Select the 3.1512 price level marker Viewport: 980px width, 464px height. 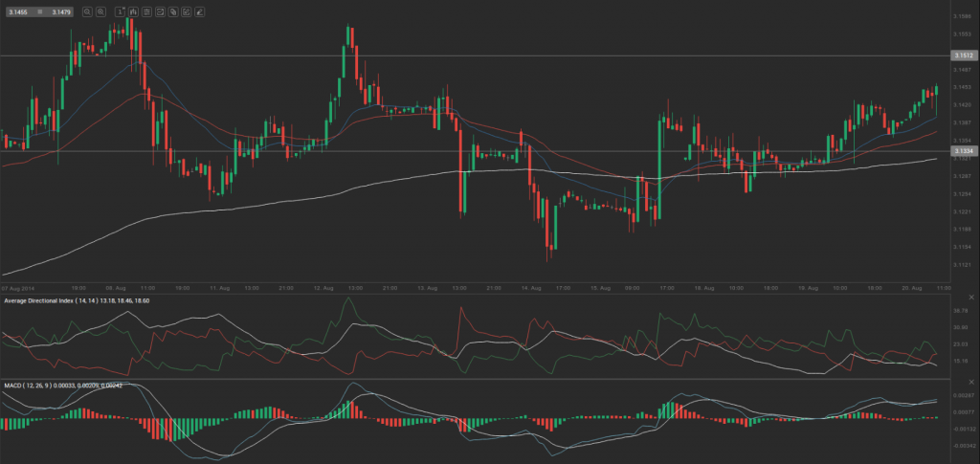[963, 55]
